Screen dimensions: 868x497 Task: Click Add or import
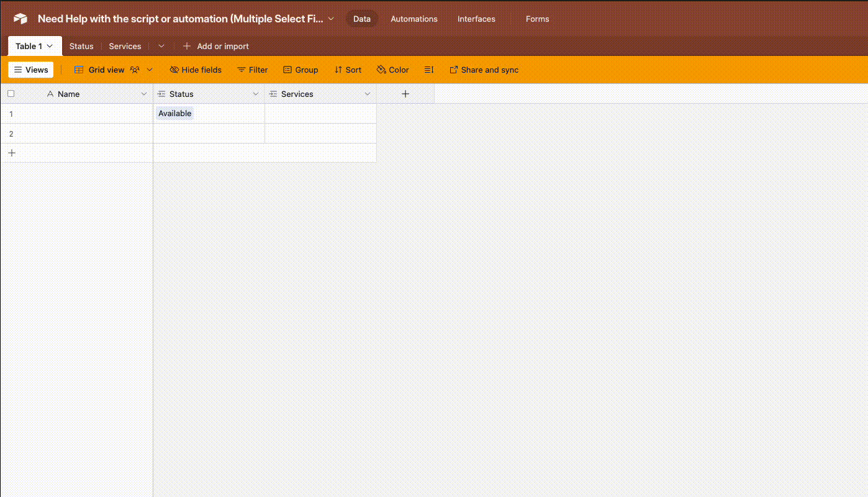pyautogui.click(x=223, y=46)
